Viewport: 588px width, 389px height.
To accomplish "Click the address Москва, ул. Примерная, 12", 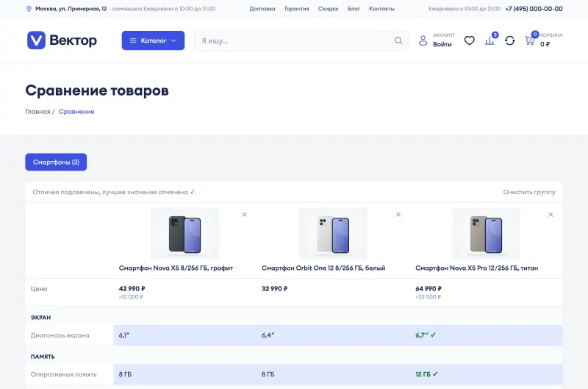I will (x=71, y=9).
